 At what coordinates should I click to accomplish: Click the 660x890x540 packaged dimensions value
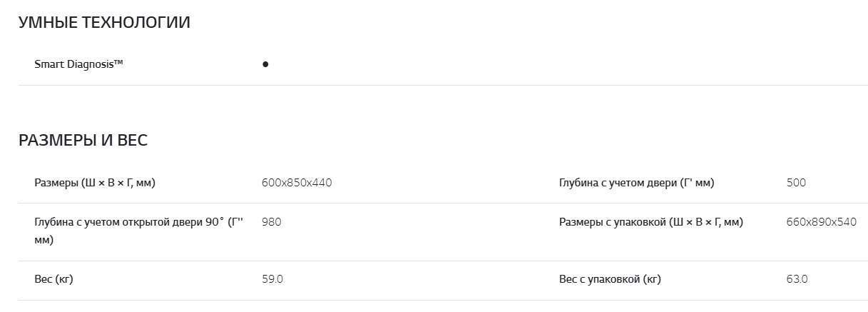click(821, 222)
